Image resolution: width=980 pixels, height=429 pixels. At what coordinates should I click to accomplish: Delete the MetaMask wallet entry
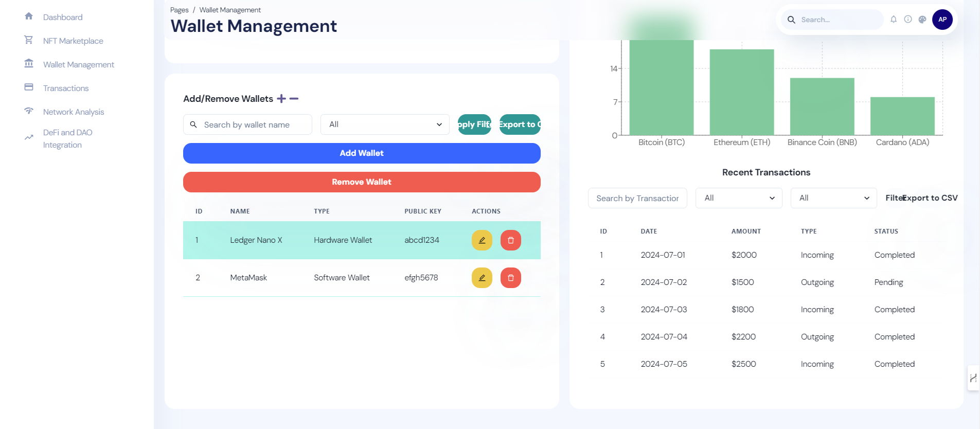point(511,278)
